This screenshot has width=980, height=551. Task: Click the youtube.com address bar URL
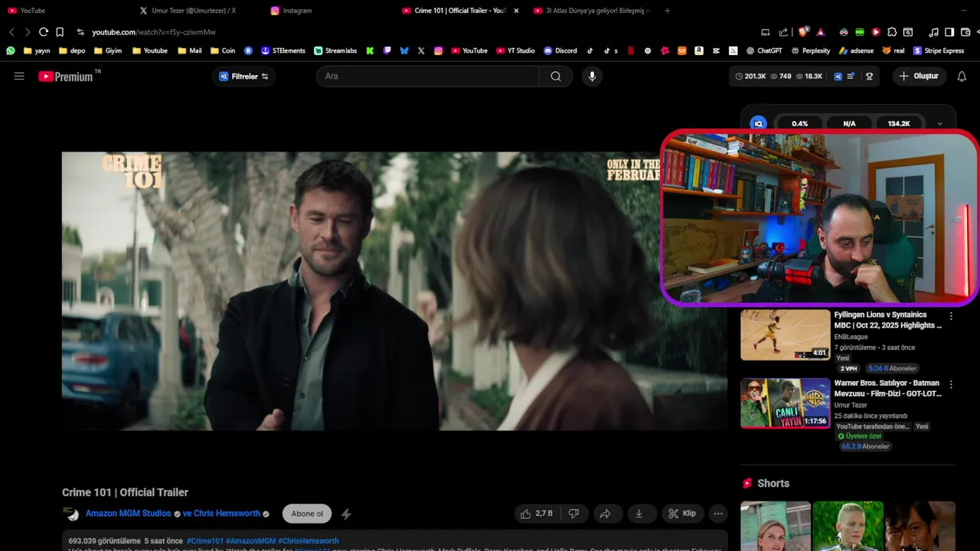[154, 32]
